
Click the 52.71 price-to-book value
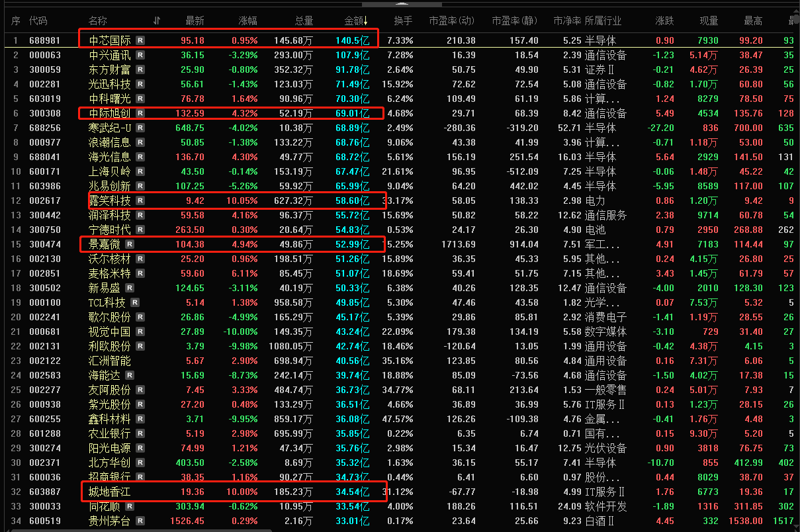point(569,128)
